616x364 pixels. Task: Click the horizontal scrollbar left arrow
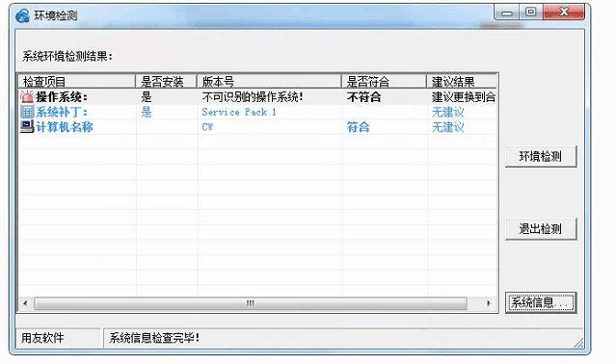coord(25,303)
